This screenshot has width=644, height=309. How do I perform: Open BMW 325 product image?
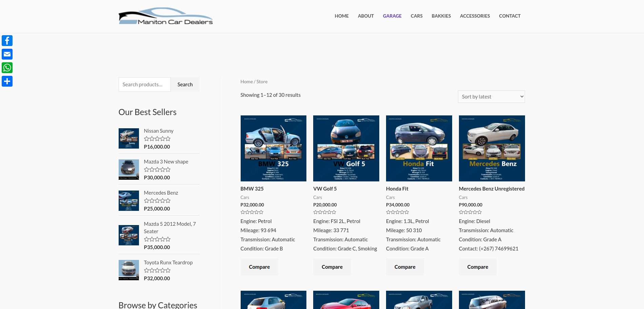tap(274, 148)
